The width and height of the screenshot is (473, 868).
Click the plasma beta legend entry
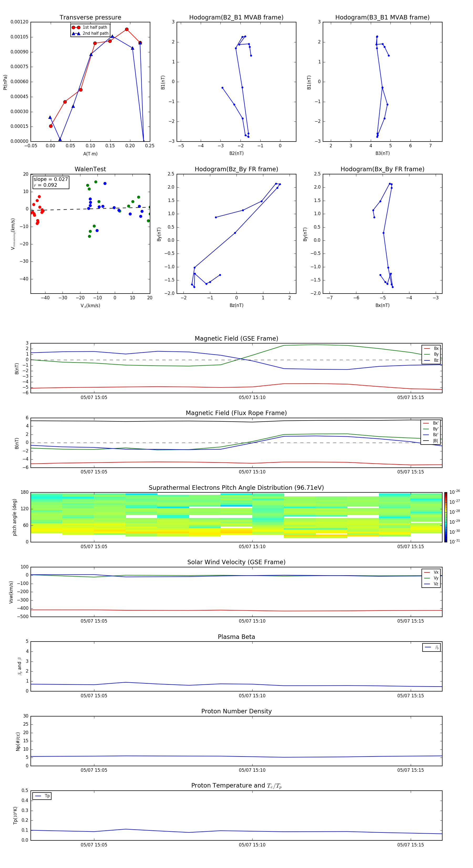[431, 647]
